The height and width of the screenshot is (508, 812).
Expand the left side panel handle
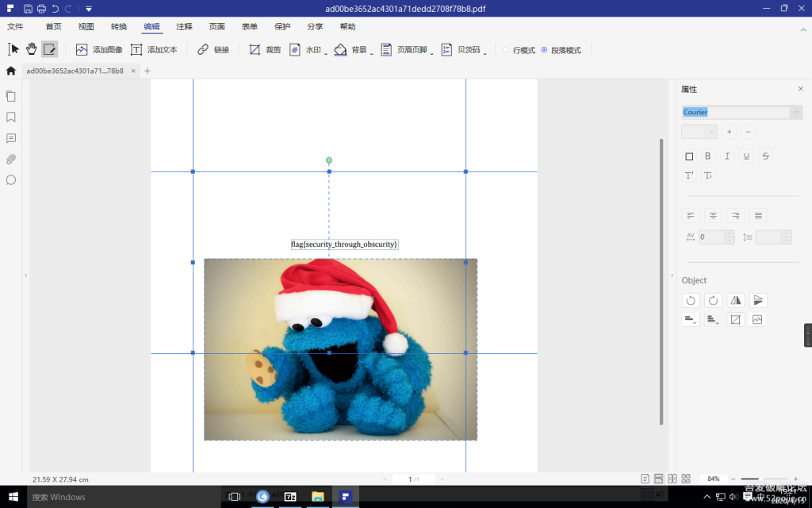pos(25,275)
